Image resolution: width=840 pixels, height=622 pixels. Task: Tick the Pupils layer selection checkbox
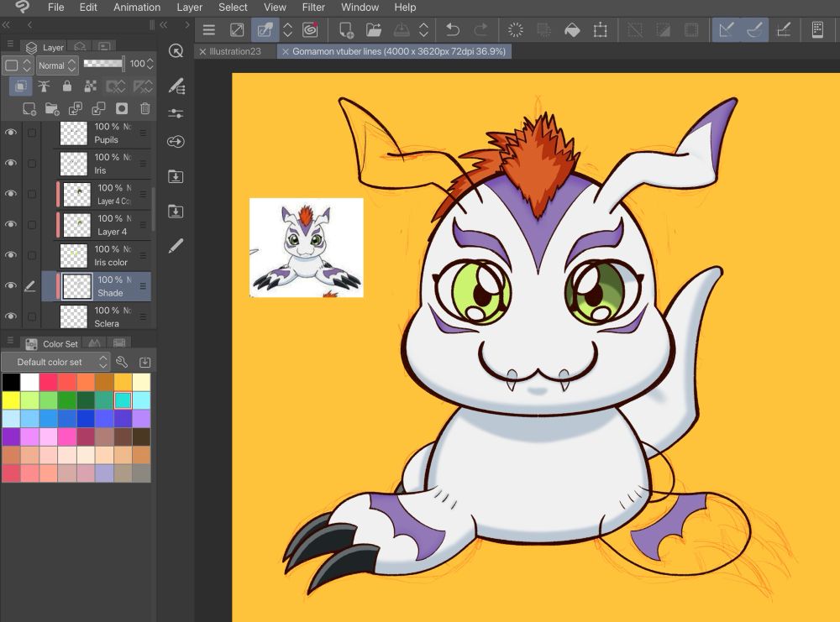click(32, 133)
